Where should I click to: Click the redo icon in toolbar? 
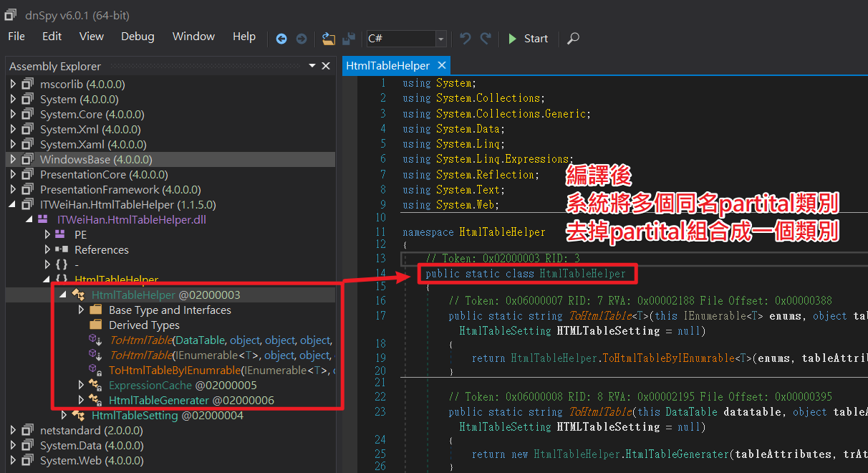pos(486,38)
